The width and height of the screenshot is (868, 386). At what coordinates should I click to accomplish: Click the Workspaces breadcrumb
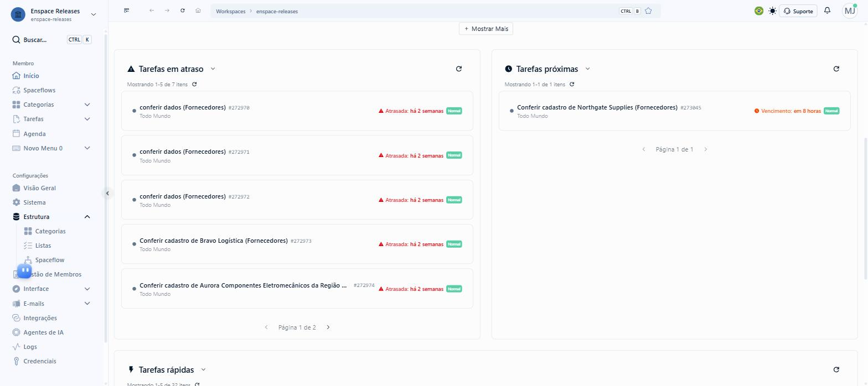tap(231, 11)
